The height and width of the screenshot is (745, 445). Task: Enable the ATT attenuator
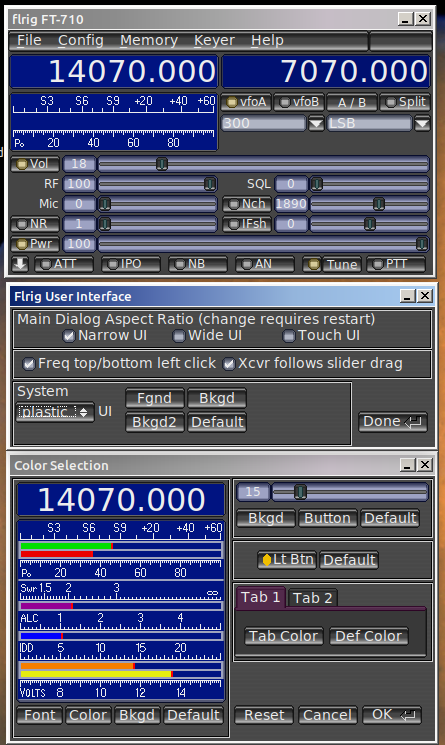tap(64, 264)
